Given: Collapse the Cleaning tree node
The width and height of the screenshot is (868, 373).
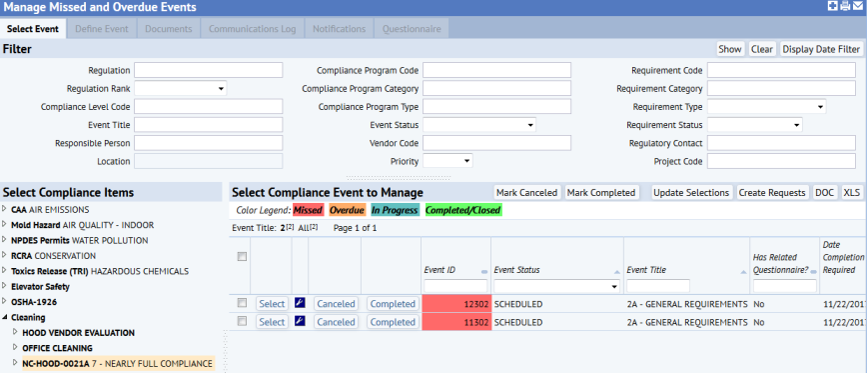Looking at the screenshot, I should [5, 318].
